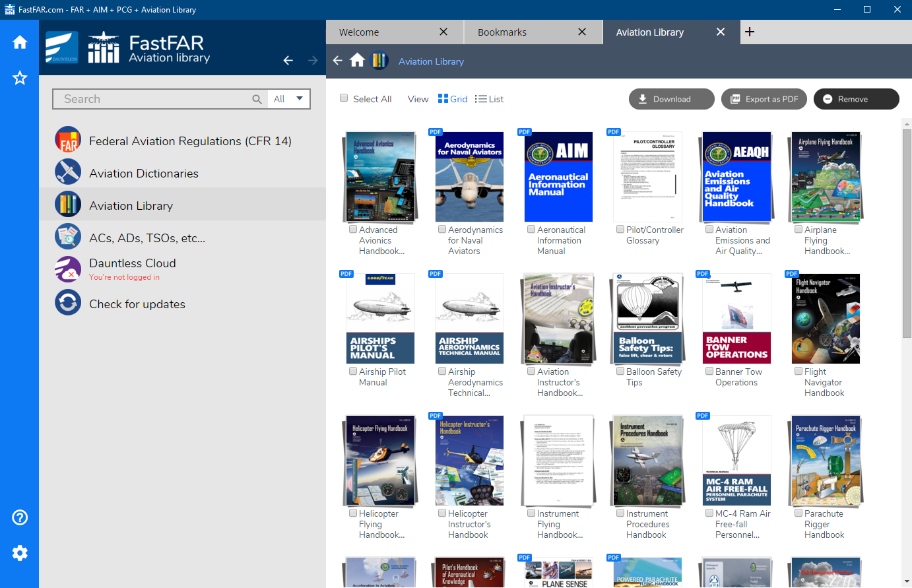Click the Dauntless logo in header
Screen dimensions: 912x588
61,48
